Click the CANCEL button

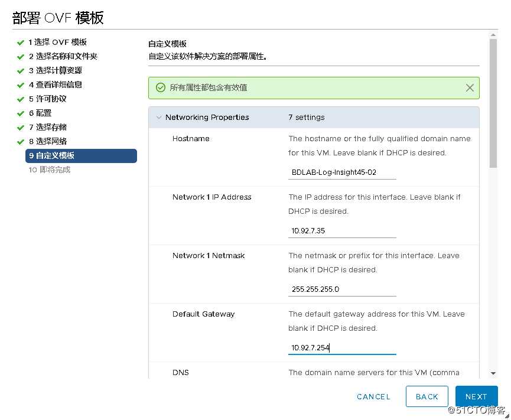373,396
